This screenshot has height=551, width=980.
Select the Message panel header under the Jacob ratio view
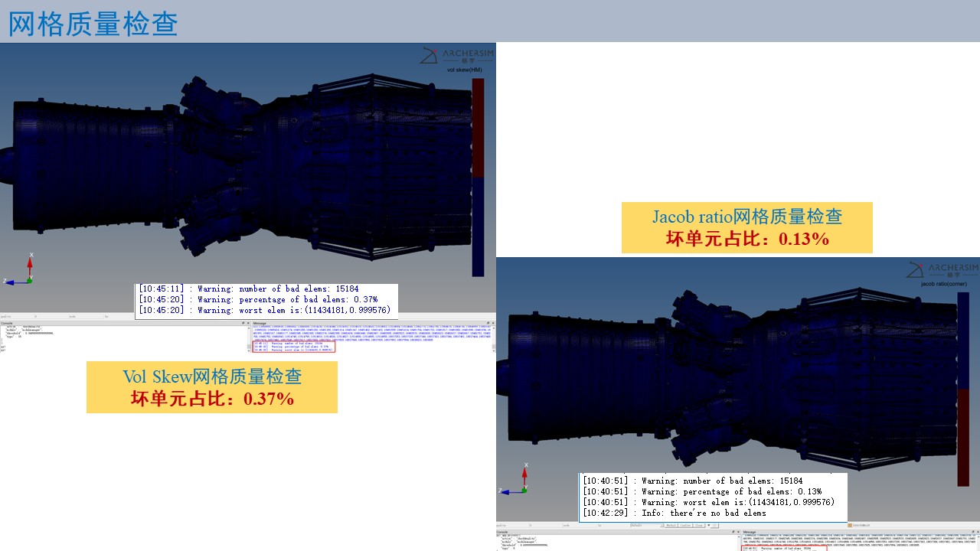pos(750,533)
